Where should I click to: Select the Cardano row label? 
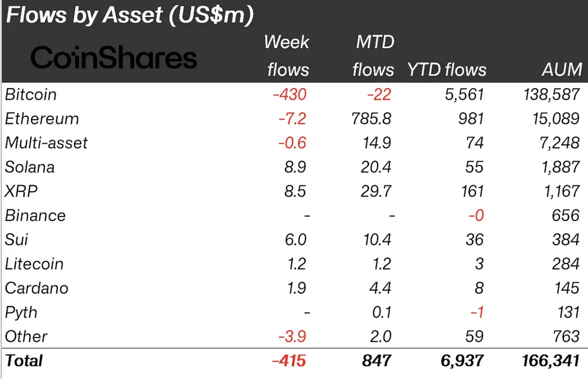click(36, 288)
